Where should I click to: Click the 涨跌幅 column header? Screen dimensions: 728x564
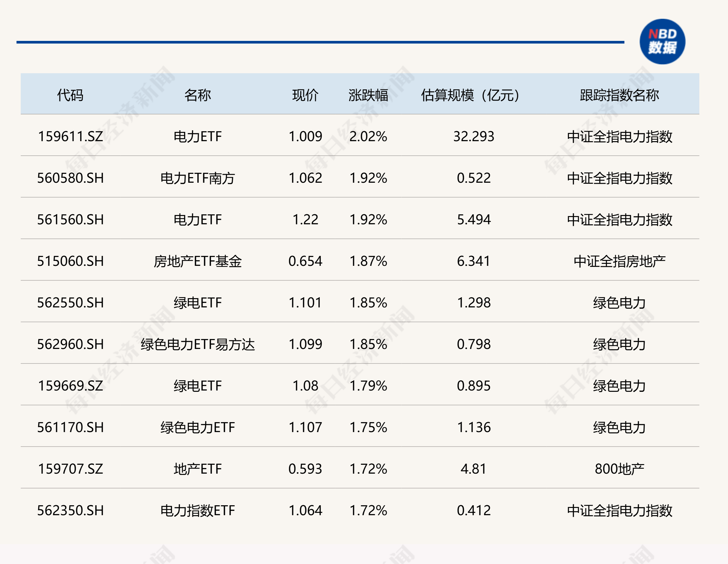[368, 95]
